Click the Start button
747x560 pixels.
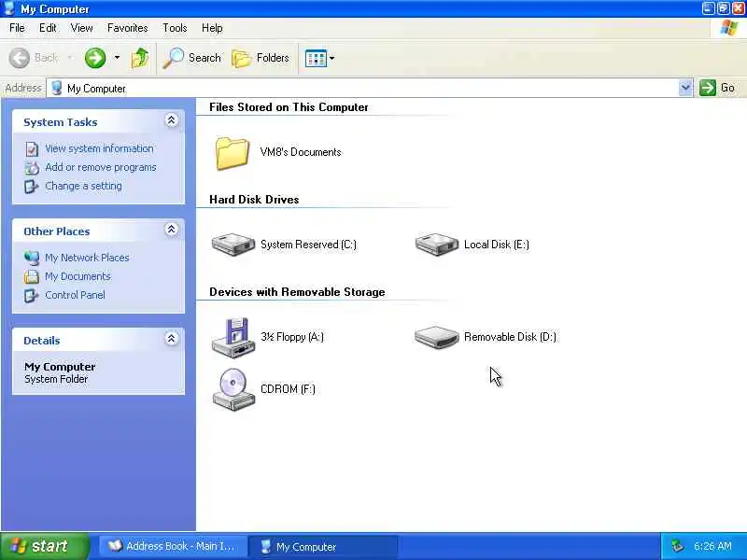[x=45, y=546]
